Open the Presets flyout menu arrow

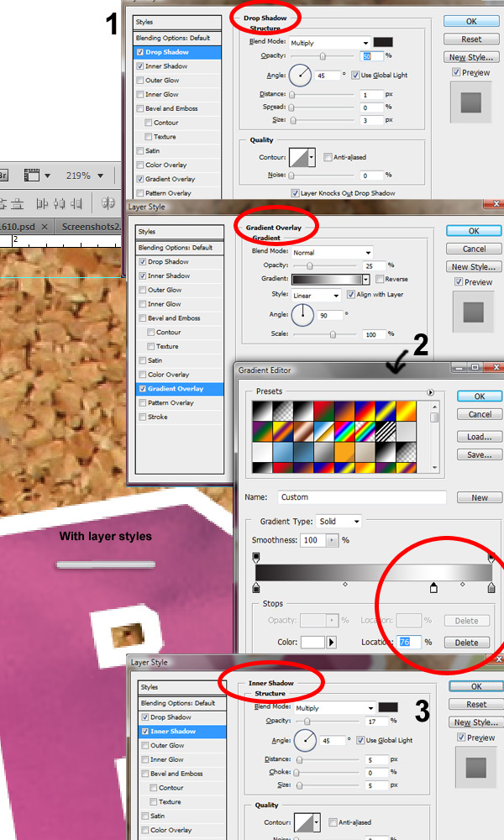point(430,392)
